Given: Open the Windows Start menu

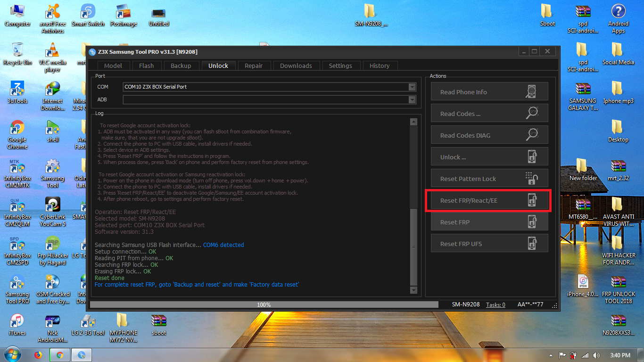Looking at the screenshot, I should pyautogui.click(x=12, y=355).
